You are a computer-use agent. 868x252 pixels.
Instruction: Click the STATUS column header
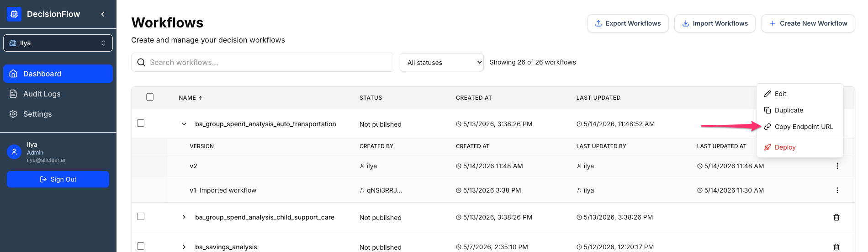(x=371, y=98)
